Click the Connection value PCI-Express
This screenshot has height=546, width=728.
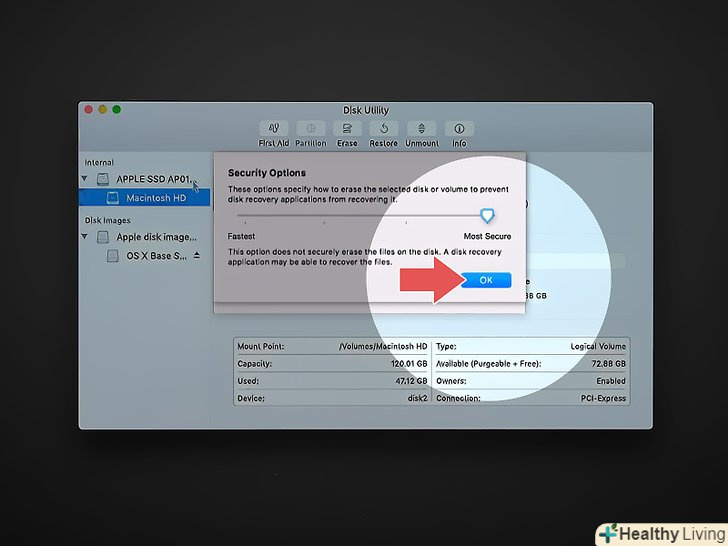click(x=603, y=398)
